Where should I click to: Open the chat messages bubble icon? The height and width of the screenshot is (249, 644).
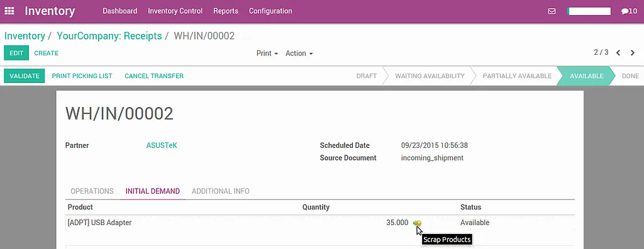click(629, 11)
